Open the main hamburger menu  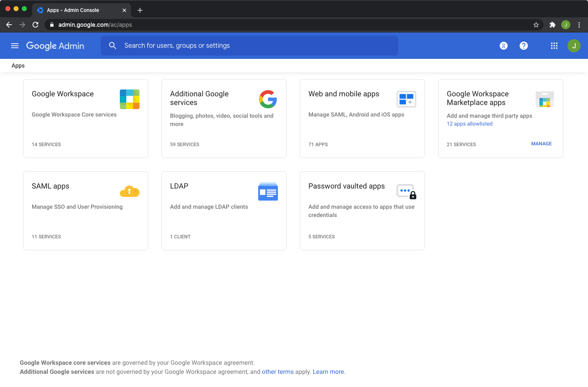coord(15,46)
